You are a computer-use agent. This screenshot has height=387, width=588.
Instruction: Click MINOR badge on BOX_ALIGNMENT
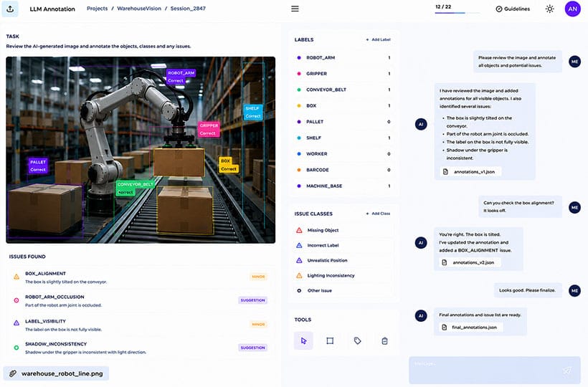point(258,277)
